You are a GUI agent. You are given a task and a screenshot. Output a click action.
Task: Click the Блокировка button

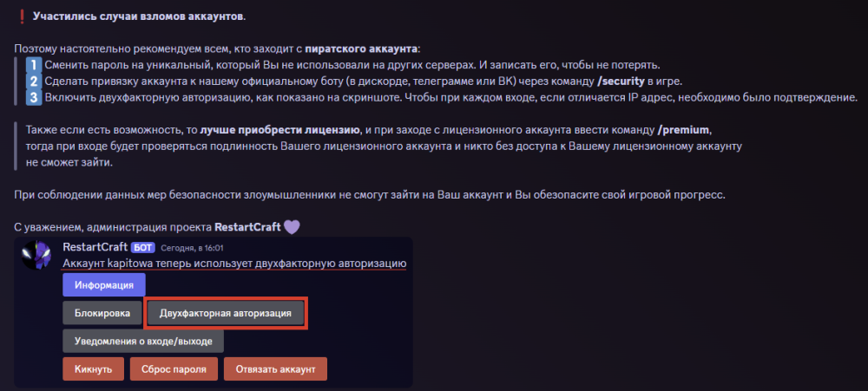click(102, 313)
